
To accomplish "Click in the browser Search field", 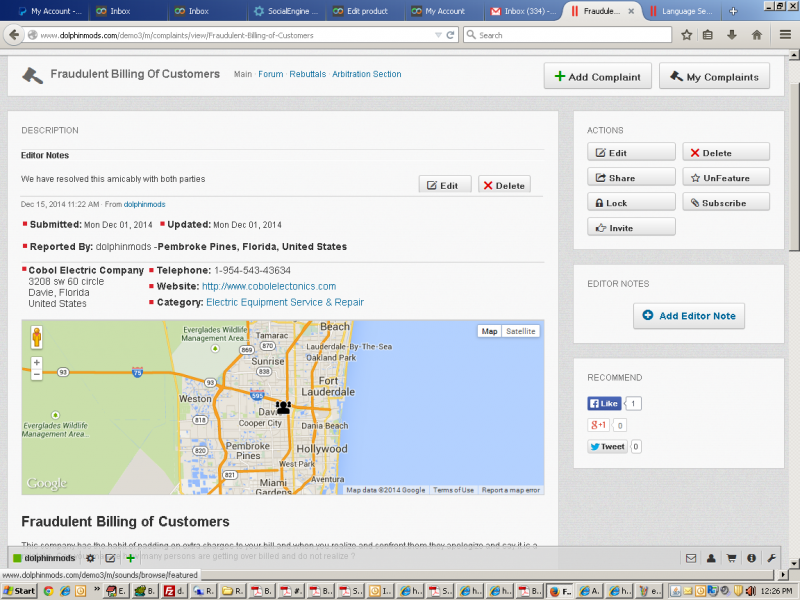I will 567,35.
